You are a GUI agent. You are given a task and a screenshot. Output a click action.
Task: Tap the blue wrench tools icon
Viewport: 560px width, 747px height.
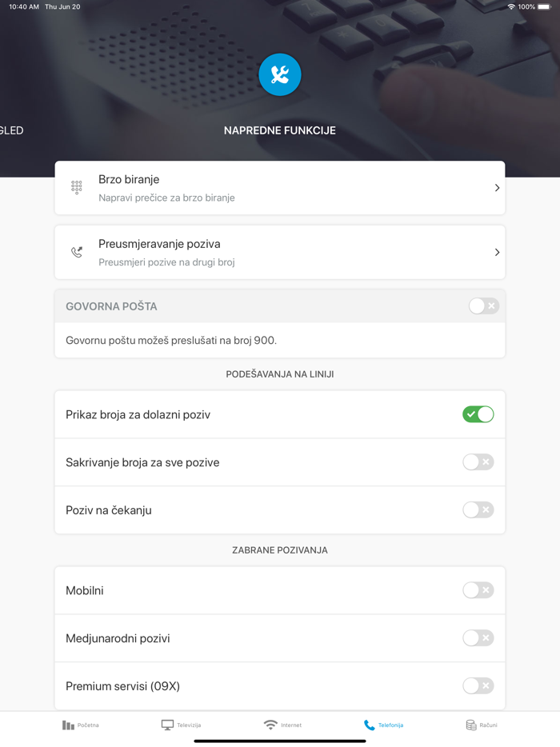click(280, 74)
